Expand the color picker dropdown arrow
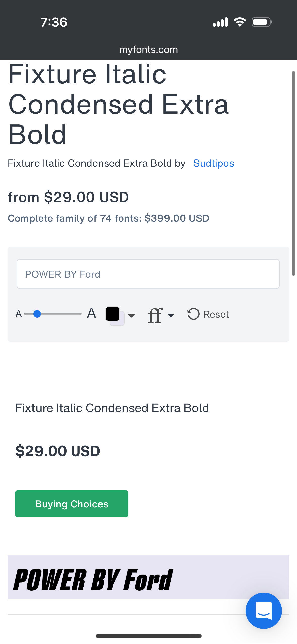This screenshot has height=644, width=297. point(132,315)
